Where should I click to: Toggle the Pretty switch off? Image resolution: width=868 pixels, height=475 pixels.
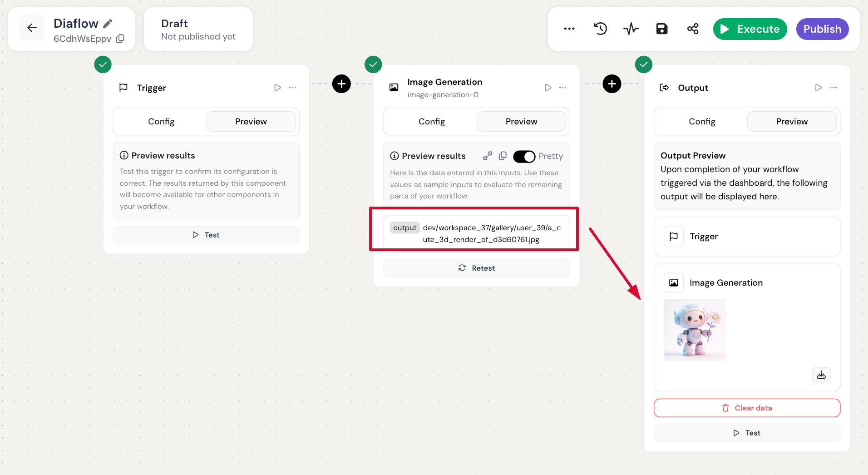[524, 156]
